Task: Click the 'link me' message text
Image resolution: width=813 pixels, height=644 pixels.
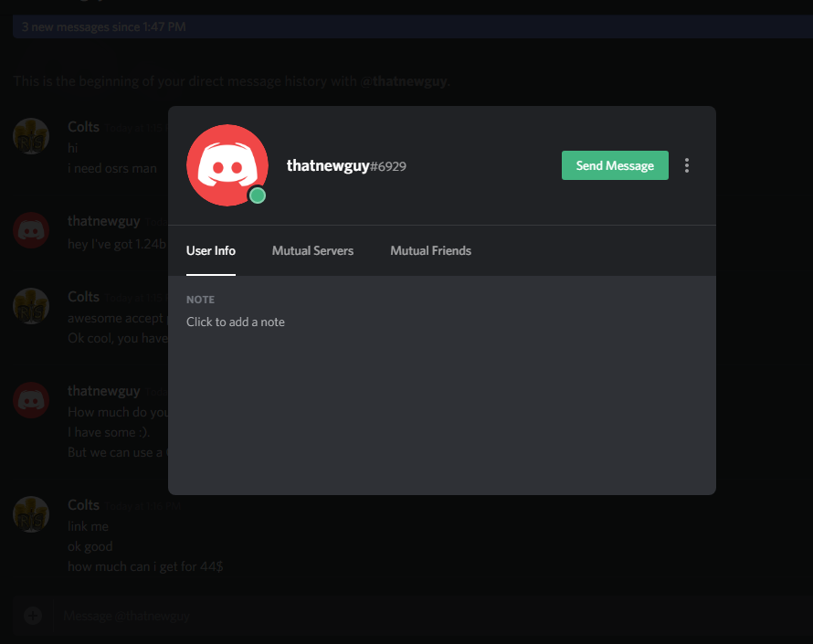Action: point(88,526)
